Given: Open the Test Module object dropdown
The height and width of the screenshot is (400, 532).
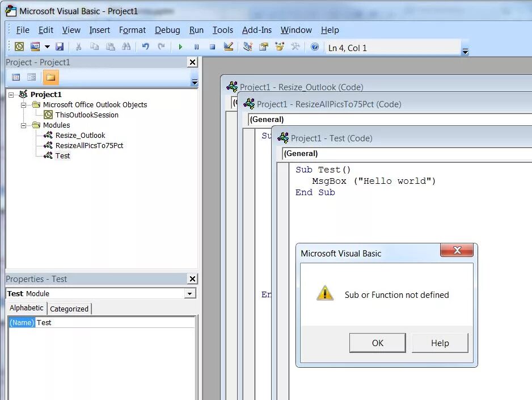Looking at the screenshot, I should [190, 294].
